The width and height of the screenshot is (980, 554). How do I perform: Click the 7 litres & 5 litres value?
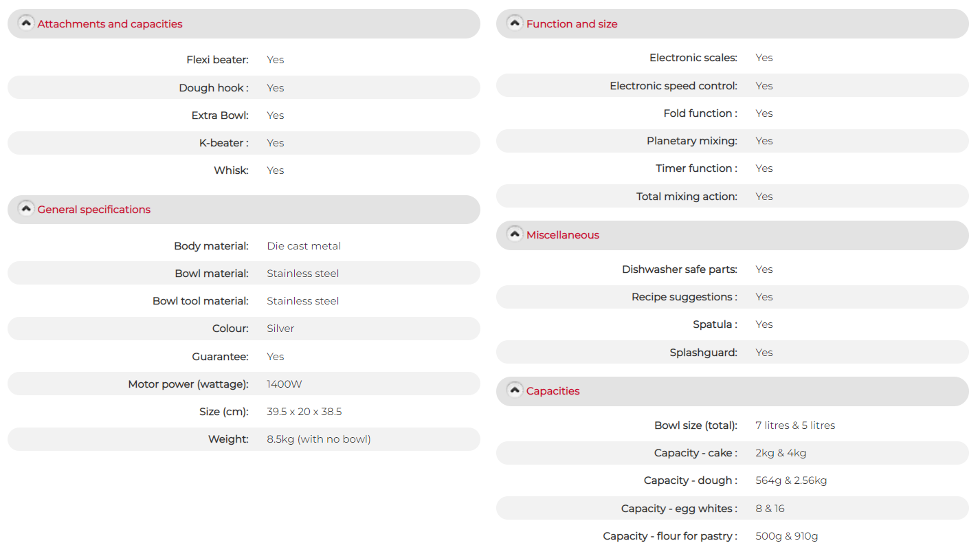795,425
